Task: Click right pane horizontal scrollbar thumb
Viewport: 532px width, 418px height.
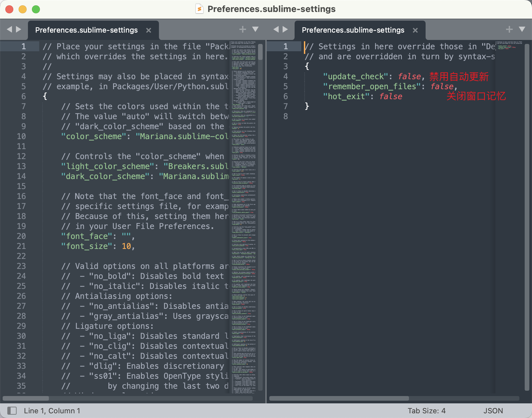Action: pos(339,398)
